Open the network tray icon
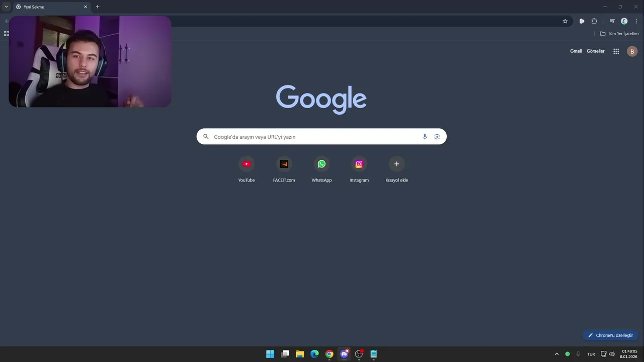 click(604, 354)
